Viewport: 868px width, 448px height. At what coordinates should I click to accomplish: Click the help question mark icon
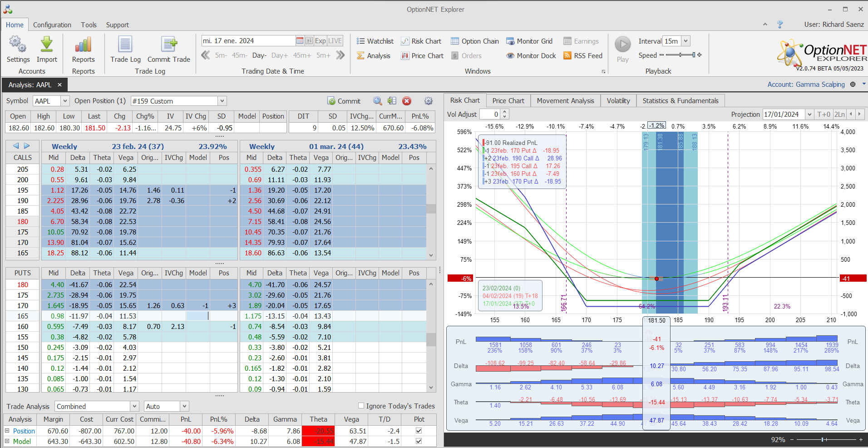[780, 25]
